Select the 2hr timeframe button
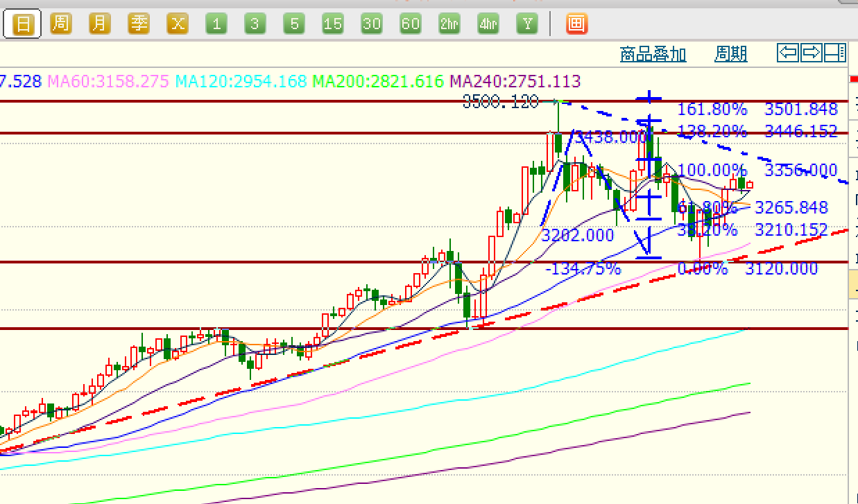This screenshot has height=504, width=858. 449,24
